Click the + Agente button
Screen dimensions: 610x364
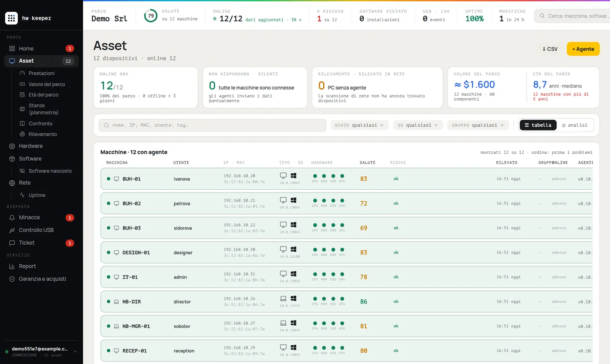(x=583, y=49)
